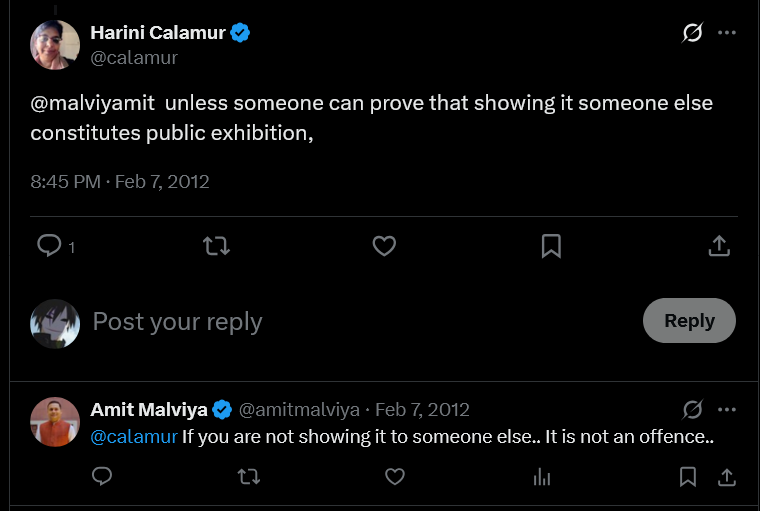The height and width of the screenshot is (511, 760).
Task: Like Amit Malviya's reply
Action: point(395,477)
